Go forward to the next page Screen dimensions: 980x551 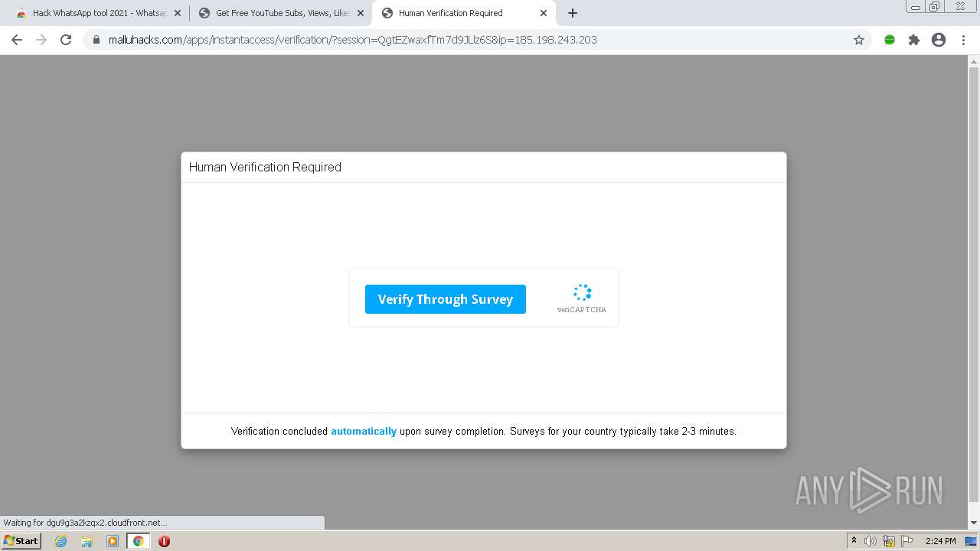point(41,40)
